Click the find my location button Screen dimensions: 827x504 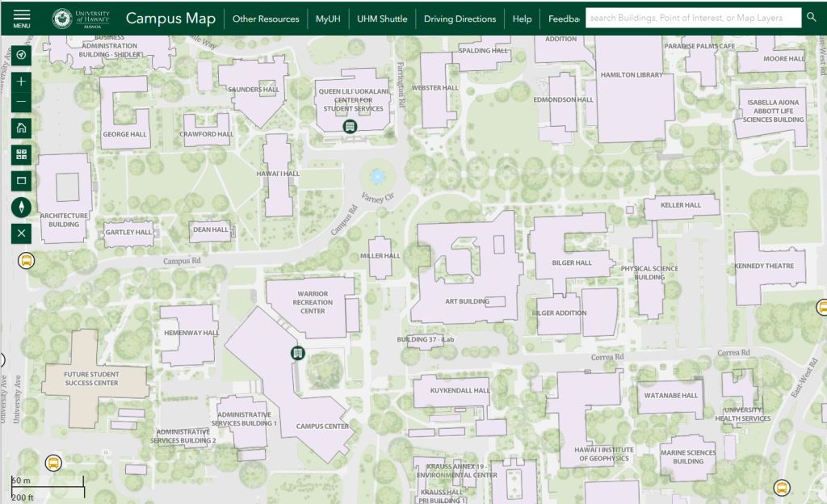click(x=22, y=55)
